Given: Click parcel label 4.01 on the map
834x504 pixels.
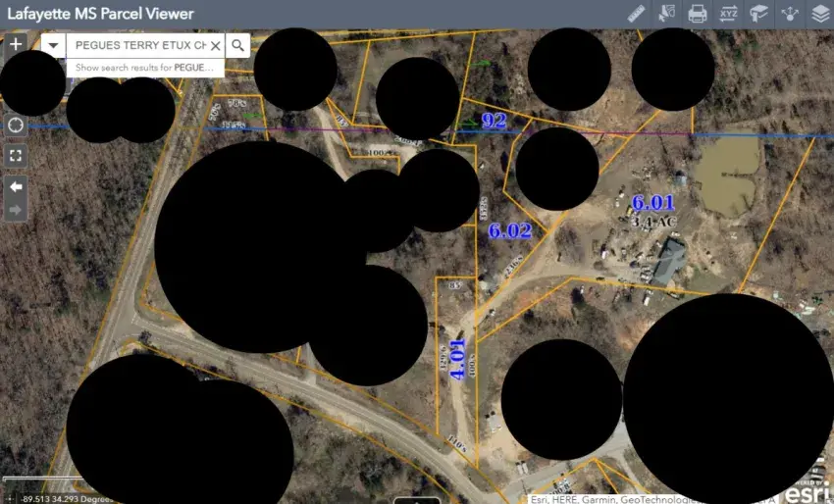Looking at the screenshot, I should (454, 362).
